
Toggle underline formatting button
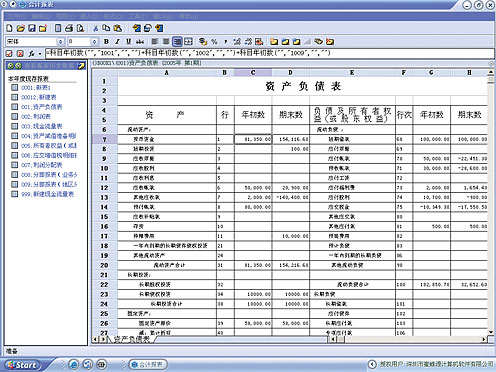128,42
